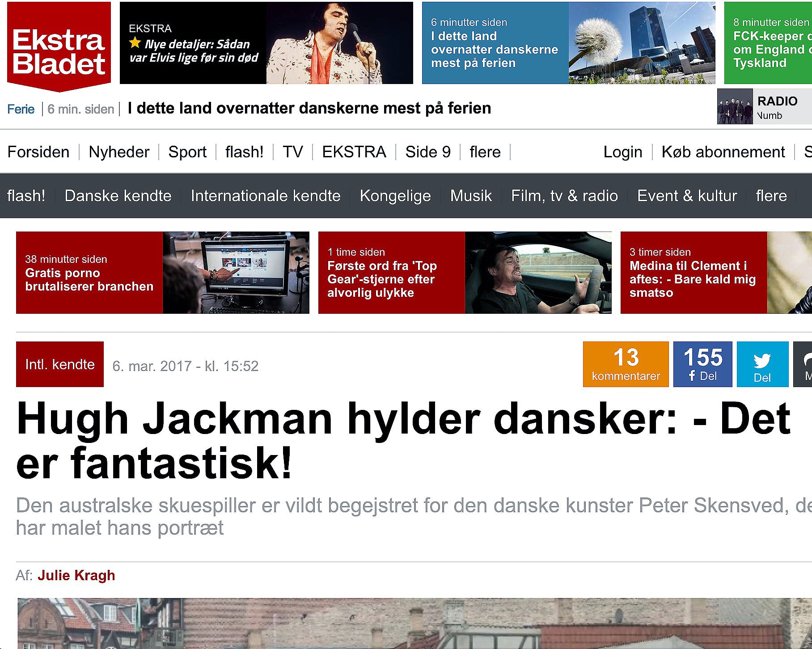Open Danske kendte subsection

pyautogui.click(x=118, y=196)
